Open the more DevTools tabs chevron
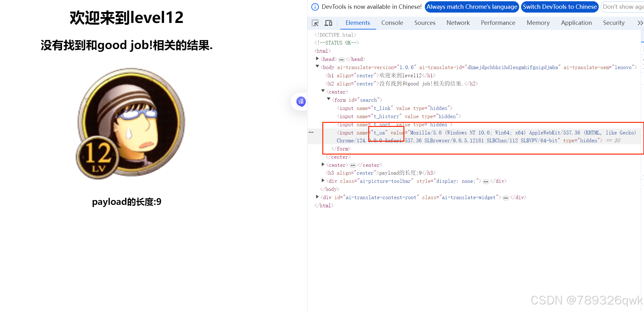Screen dimensions: 644x311 [640, 23]
